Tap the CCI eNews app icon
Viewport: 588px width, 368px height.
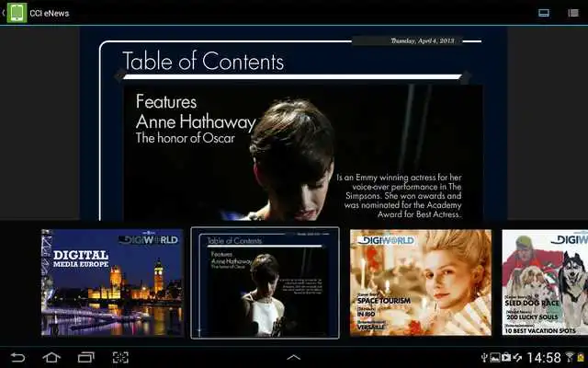click(17, 13)
